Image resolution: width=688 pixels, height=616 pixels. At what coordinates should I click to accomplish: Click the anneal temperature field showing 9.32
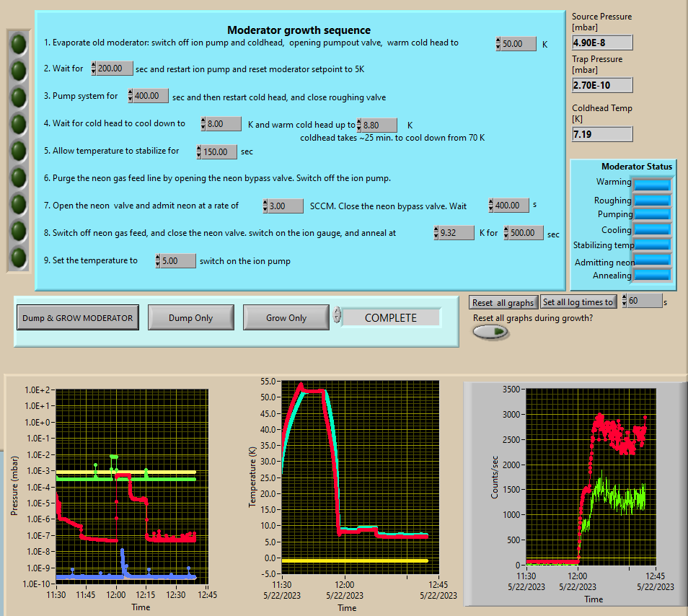[458, 233]
